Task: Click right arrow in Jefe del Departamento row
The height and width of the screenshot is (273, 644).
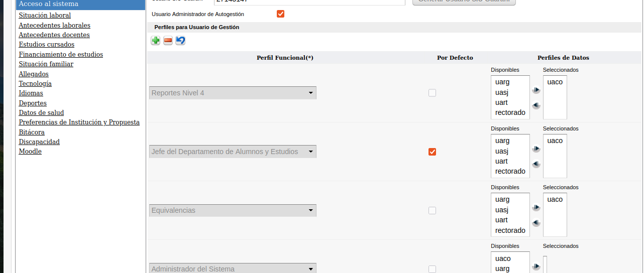Action: [536, 149]
